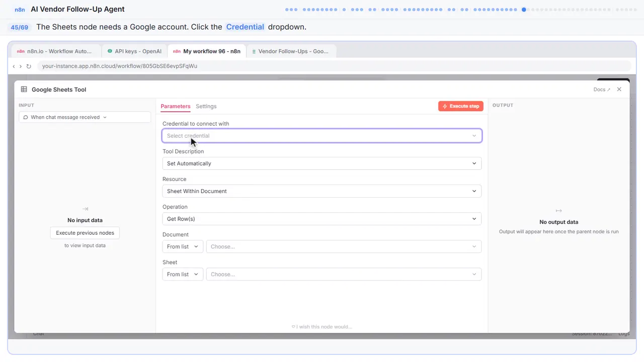Click the page reload icon
Image resolution: width=644 pixels, height=362 pixels.
29,66
